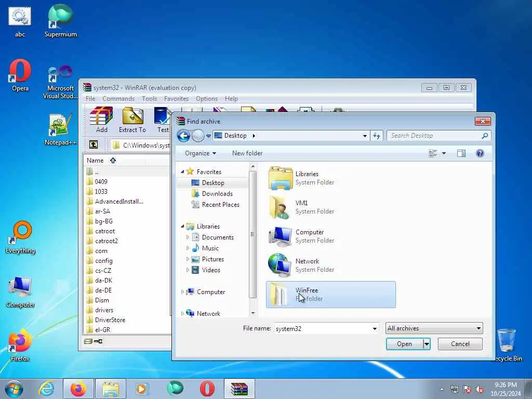532x399 pixels.
Task: Select the Libraries system folder
Action: click(x=331, y=178)
